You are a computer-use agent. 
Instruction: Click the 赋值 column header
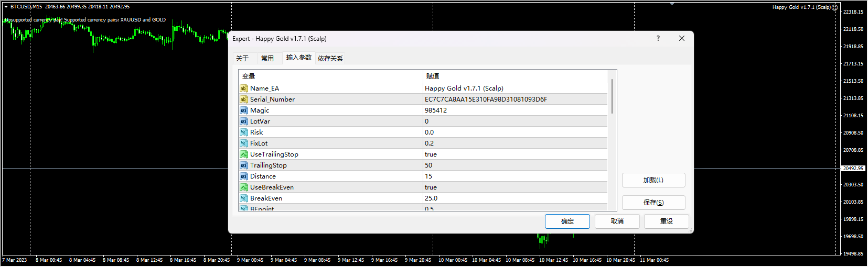[x=515, y=76]
